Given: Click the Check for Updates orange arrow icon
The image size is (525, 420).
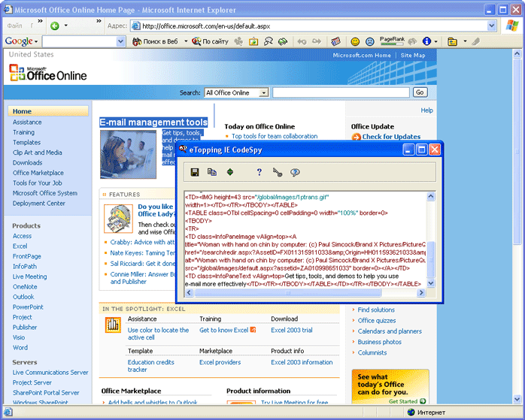Looking at the screenshot, I should [x=356, y=137].
